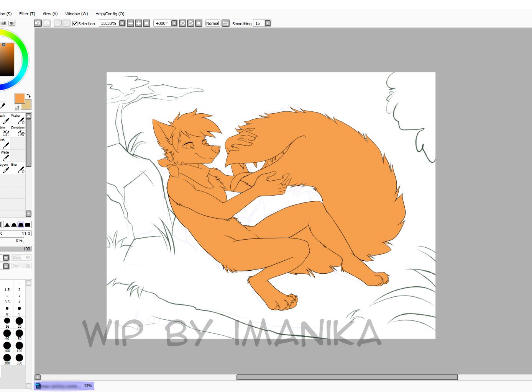
Task: Select the Deselect pen tool
Action: coord(18,131)
